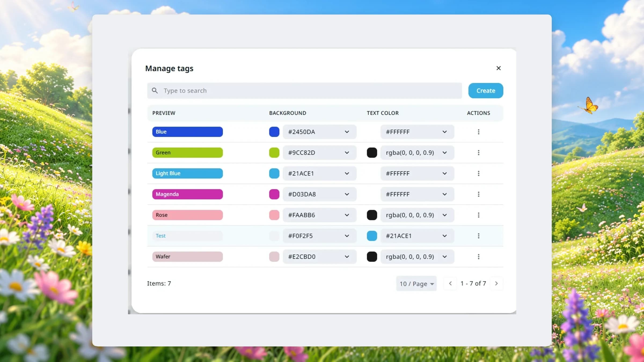Click the Light Blue tag preview
The width and height of the screenshot is (644, 362).
pyautogui.click(x=187, y=173)
